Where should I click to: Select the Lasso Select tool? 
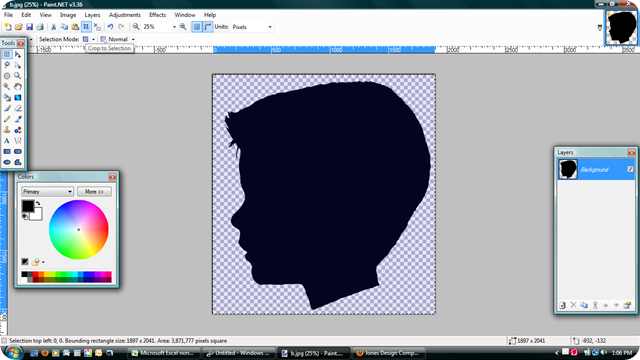click(7, 65)
